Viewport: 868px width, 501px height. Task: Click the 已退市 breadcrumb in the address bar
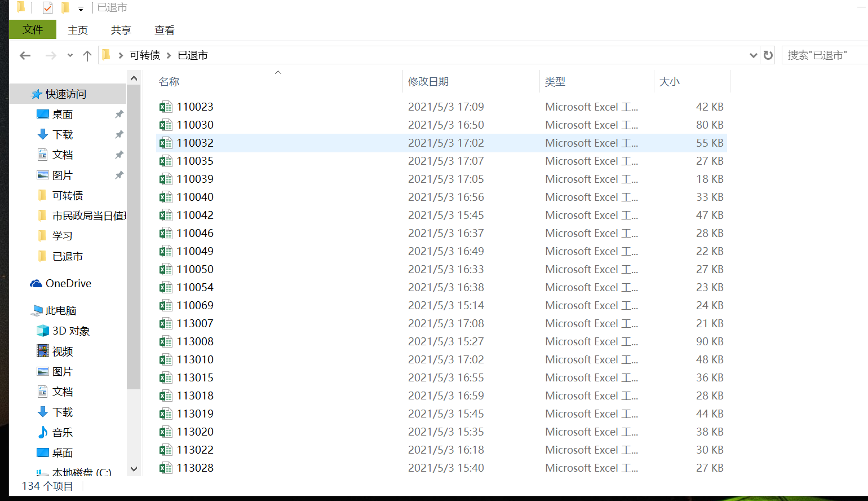tap(193, 55)
